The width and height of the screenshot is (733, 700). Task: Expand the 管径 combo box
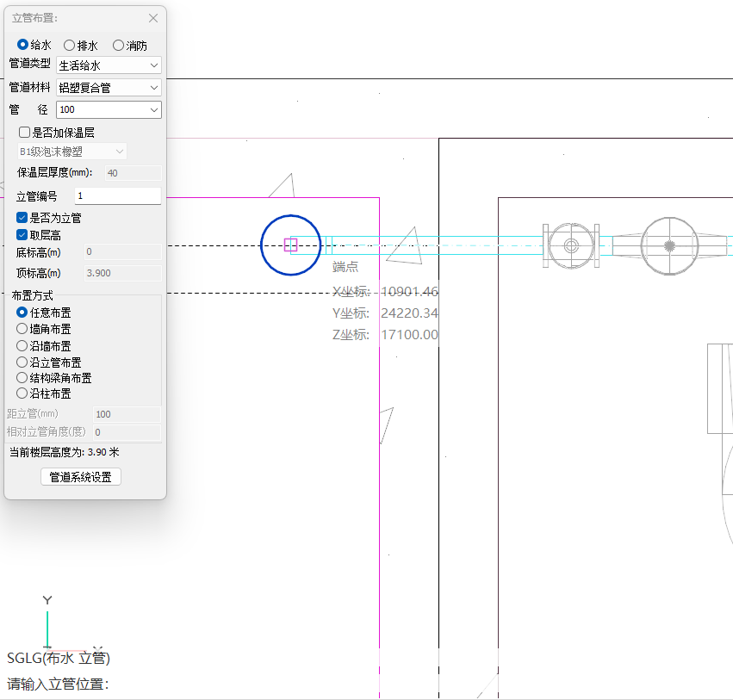point(109,110)
